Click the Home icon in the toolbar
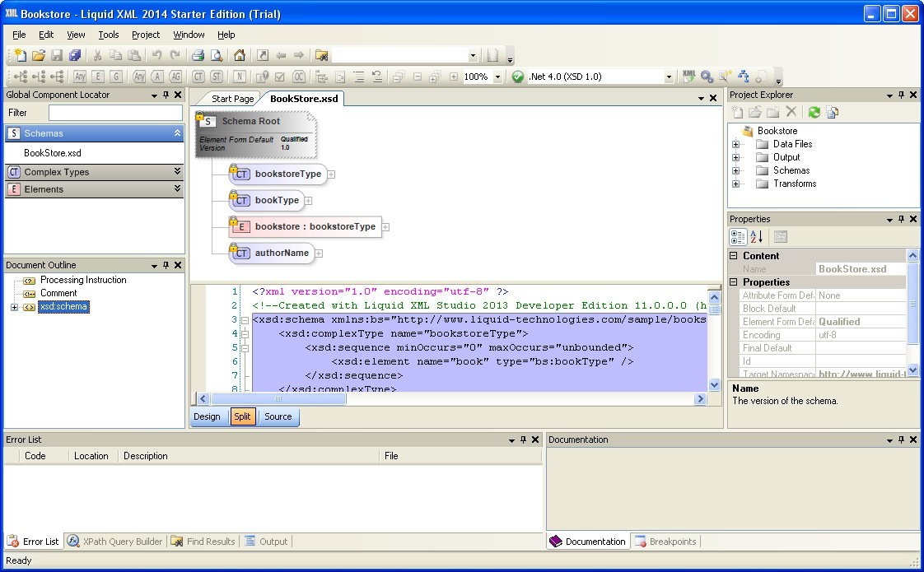The image size is (924, 572). [x=239, y=56]
